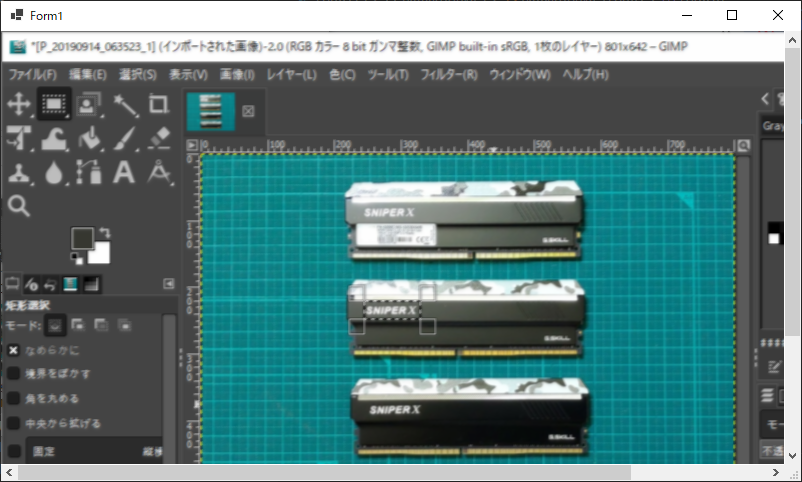This screenshot has height=482, width=802.
Task: Swap foreground and background colors
Action: point(105,233)
